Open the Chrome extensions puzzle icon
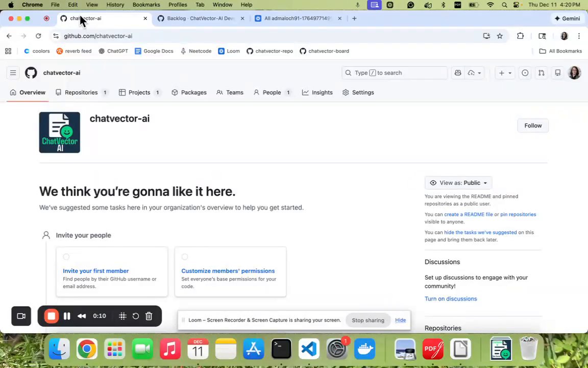Viewport: 588px width, 368px height. pyautogui.click(x=520, y=36)
